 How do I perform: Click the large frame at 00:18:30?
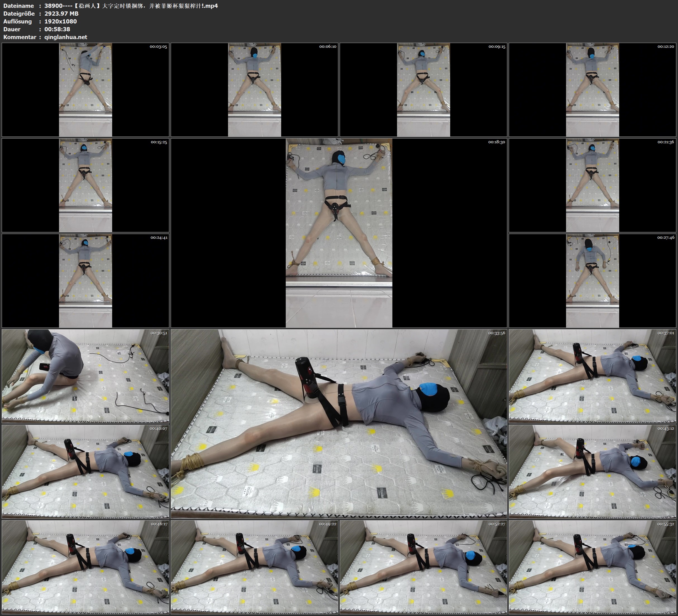pos(339,233)
